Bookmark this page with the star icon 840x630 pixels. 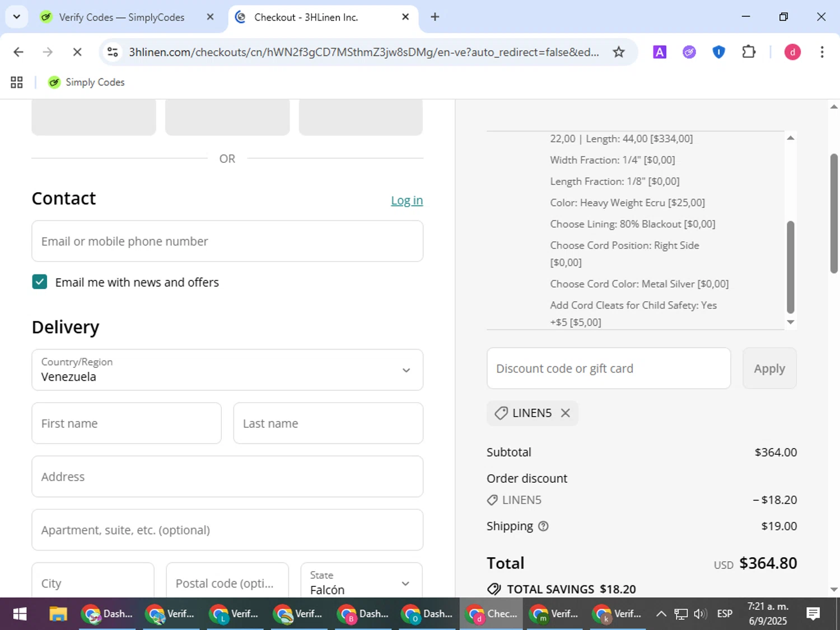click(x=618, y=52)
